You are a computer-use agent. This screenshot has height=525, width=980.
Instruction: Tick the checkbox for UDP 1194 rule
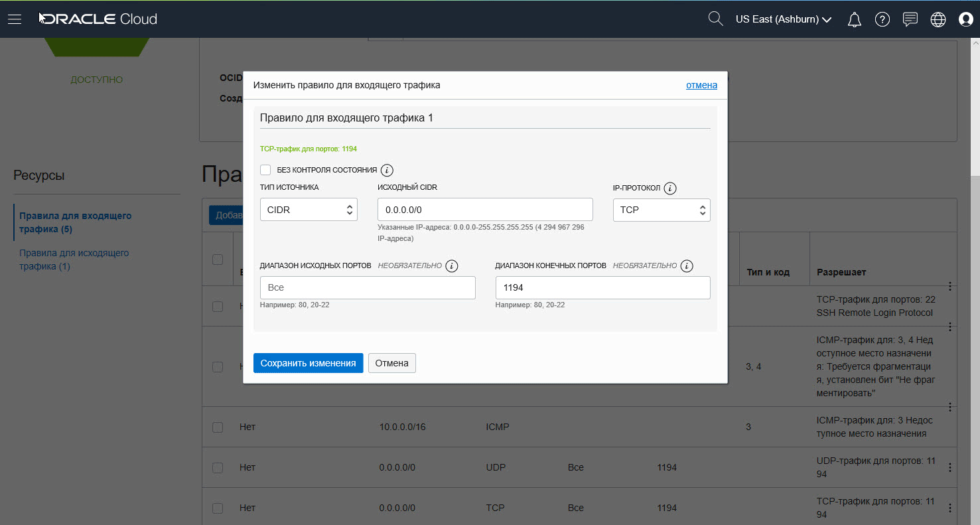218,468
